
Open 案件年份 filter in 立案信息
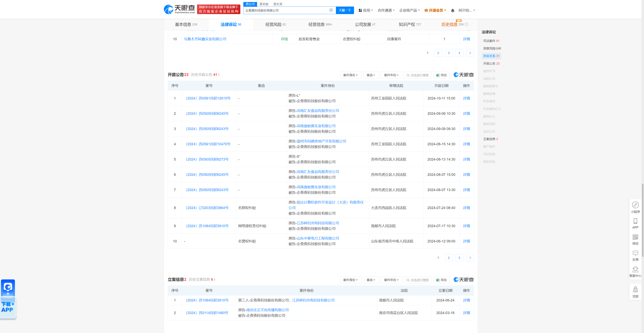point(391,280)
